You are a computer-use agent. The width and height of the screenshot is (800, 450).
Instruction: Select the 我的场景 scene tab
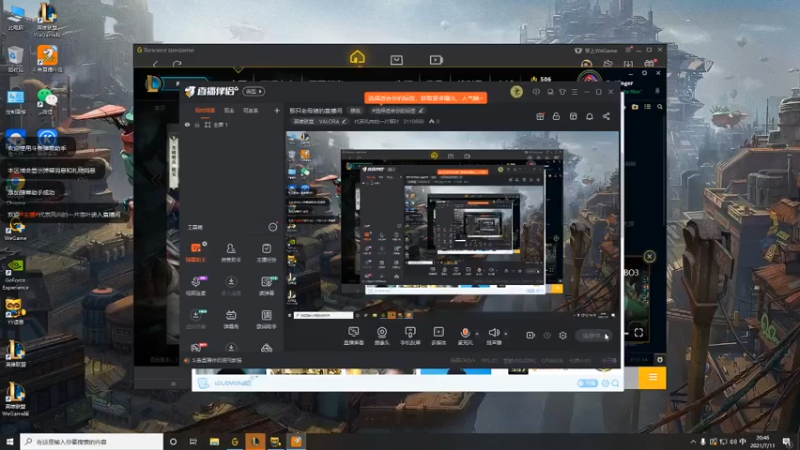coord(205,110)
